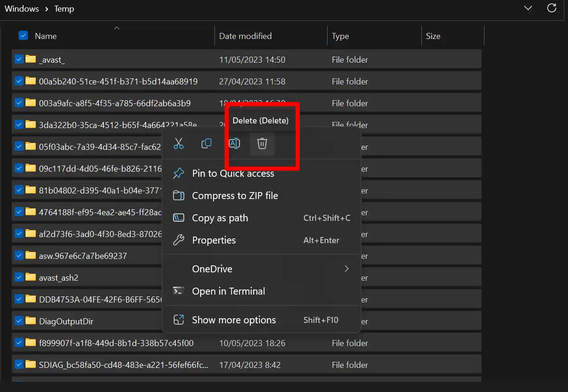Screen dimensions: 568x392
Task: Open Properties from context menu
Action: click(x=262, y=240)
